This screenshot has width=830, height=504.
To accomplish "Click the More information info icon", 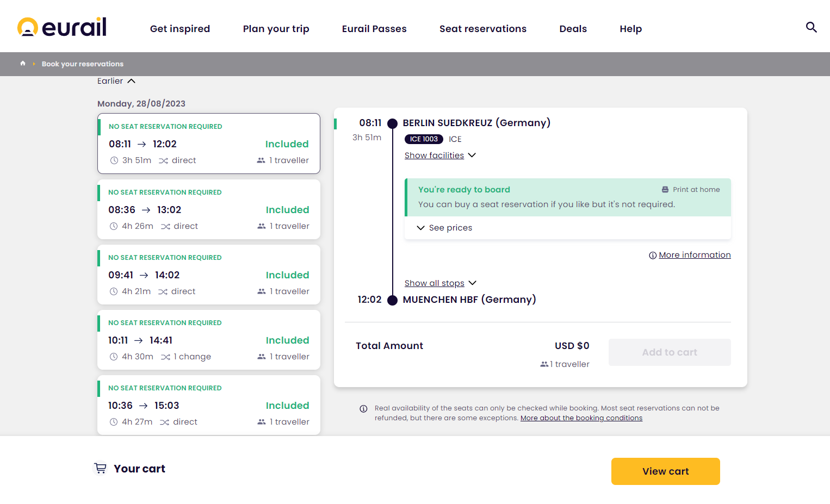I will pos(653,256).
